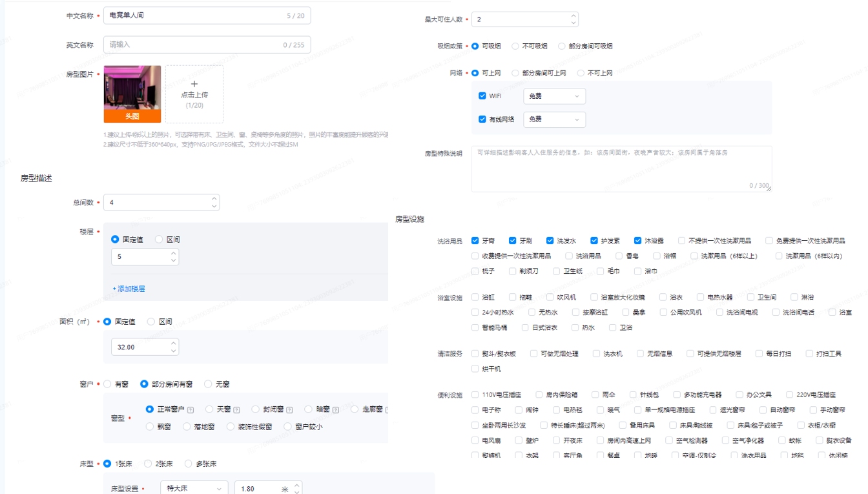This screenshot has width=868, height=494.
Task: Check the 卫生纸 checkbox
Action: [557, 271]
